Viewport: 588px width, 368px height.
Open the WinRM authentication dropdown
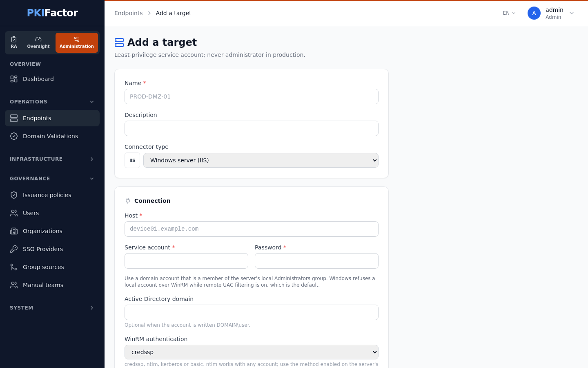click(252, 352)
